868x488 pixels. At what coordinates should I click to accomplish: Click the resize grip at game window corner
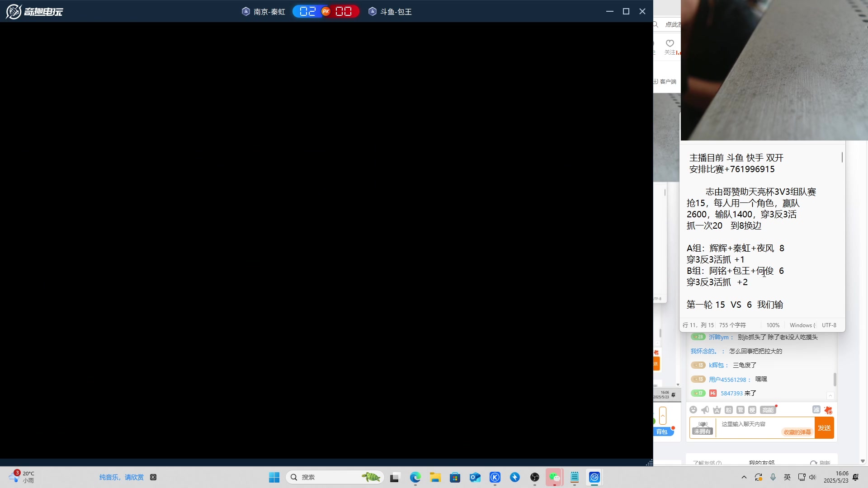click(x=649, y=462)
